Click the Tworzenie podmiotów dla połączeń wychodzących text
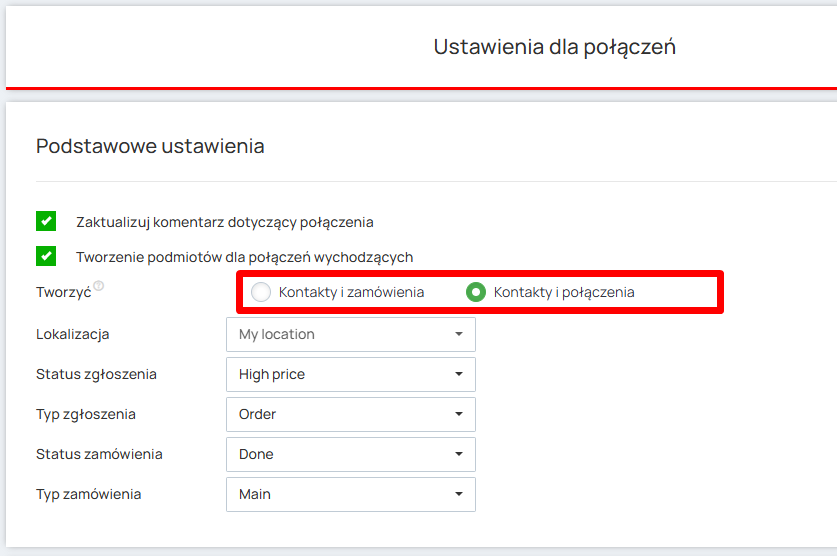This screenshot has height=556, width=837. tap(244, 257)
